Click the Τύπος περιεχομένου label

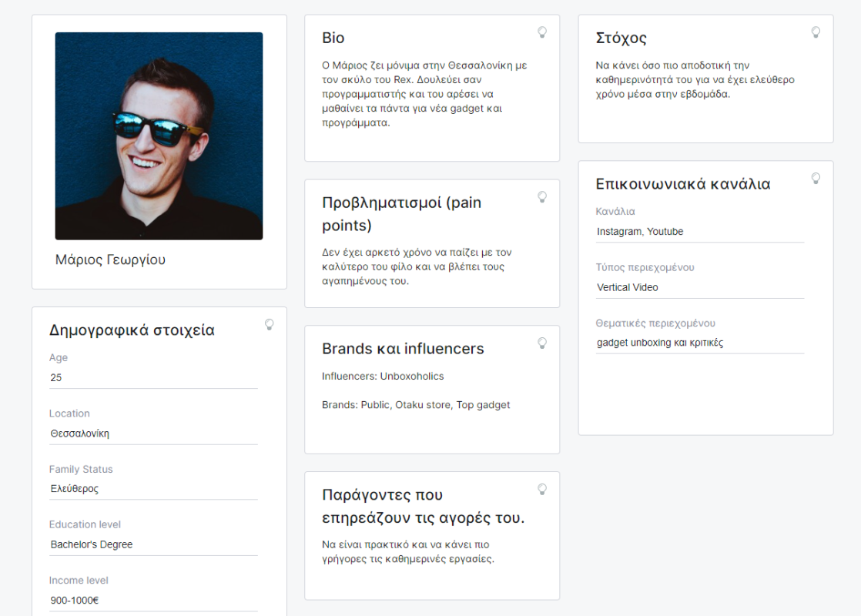click(645, 267)
